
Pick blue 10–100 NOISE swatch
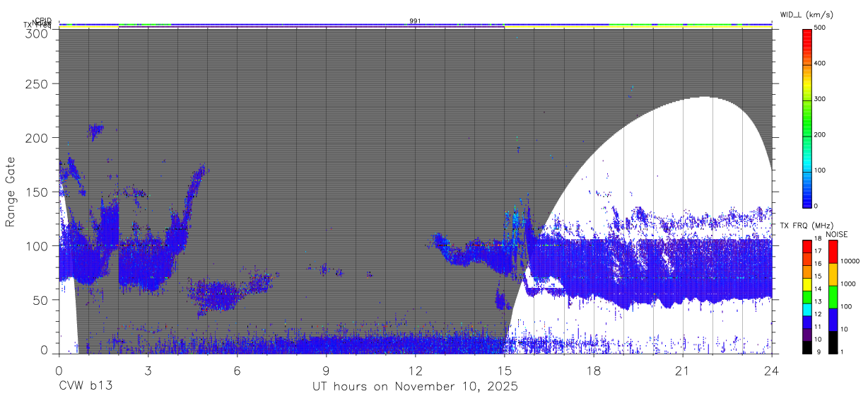coord(833,318)
